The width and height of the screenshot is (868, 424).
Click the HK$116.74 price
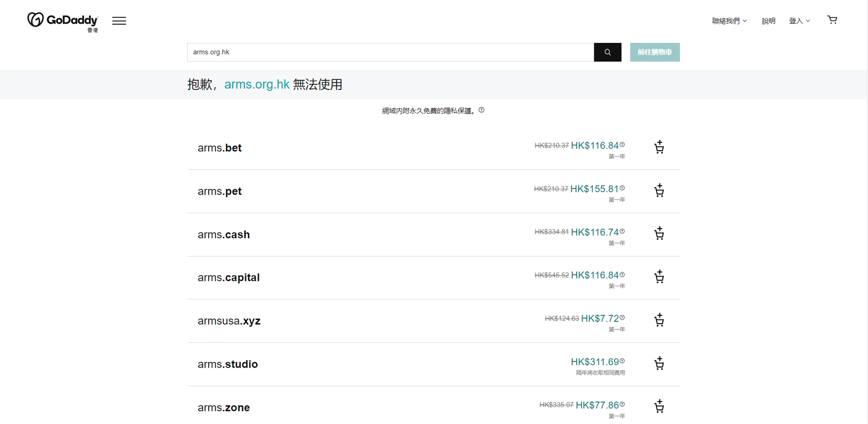click(x=595, y=232)
